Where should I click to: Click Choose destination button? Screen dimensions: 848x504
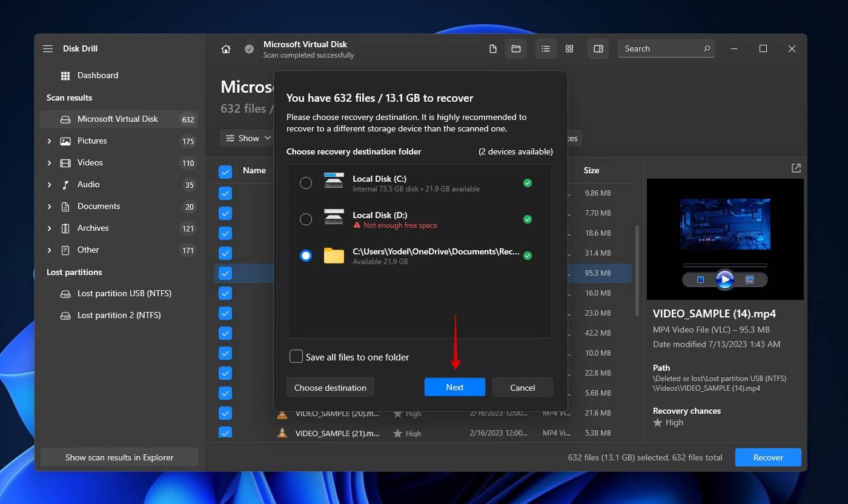coord(330,387)
